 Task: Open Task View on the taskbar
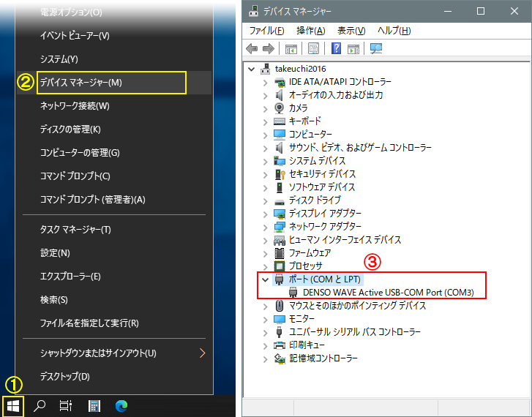tap(66, 405)
